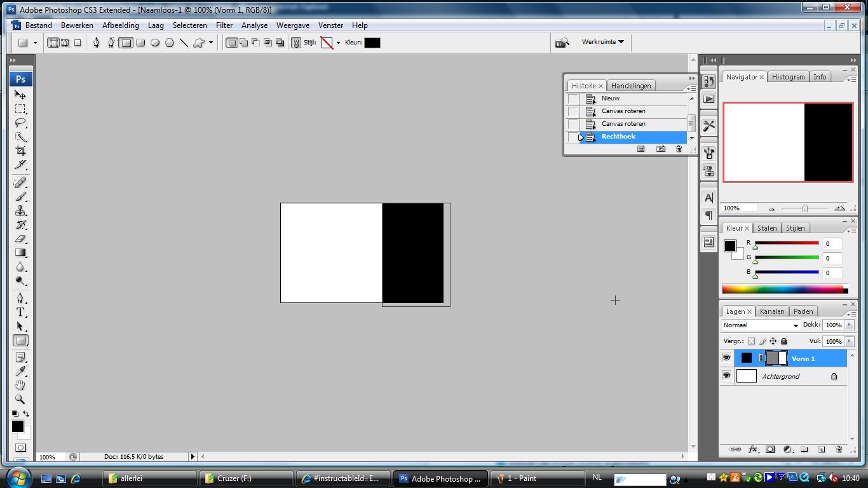Open status bar info arrow
This screenshot has width=868, height=488.
[x=193, y=456]
